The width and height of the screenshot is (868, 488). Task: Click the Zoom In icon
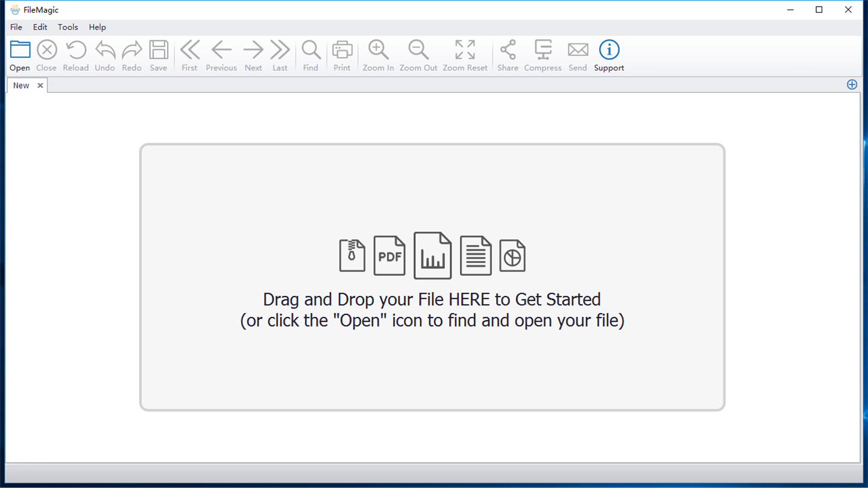click(x=379, y=50)
